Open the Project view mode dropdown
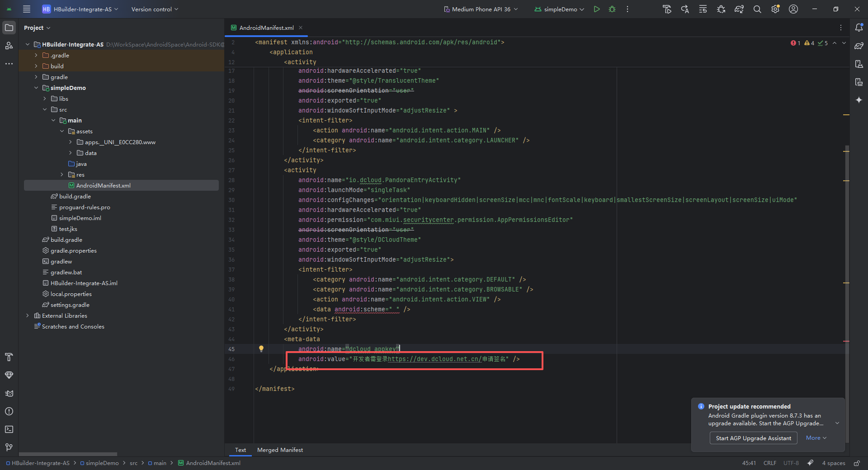Screen dimensions: 868x470 [37, 28]
